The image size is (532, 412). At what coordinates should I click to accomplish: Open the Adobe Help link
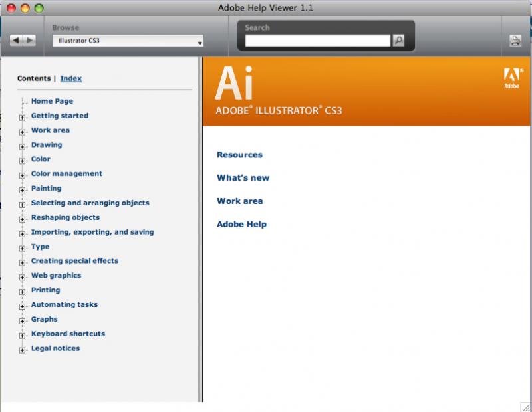[241, 224]
